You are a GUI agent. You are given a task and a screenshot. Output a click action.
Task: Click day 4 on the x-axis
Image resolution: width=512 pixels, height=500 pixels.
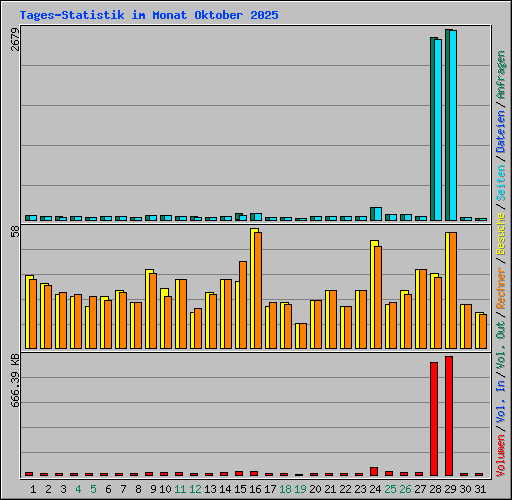pos(78,489)
